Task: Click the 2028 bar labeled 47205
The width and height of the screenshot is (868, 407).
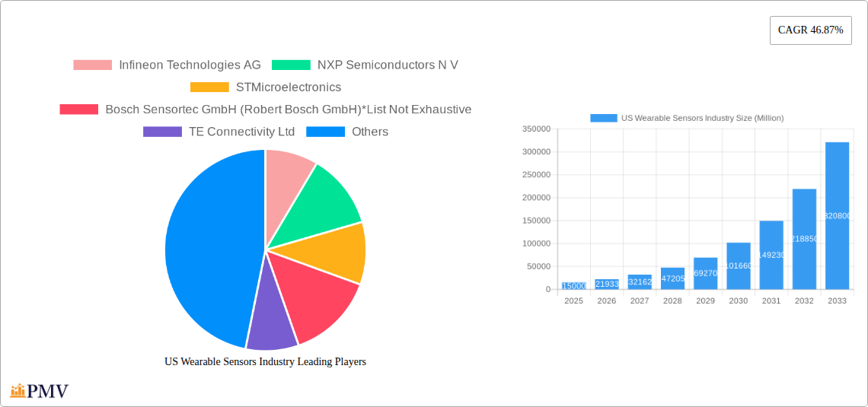Action: tap(672, 278)
